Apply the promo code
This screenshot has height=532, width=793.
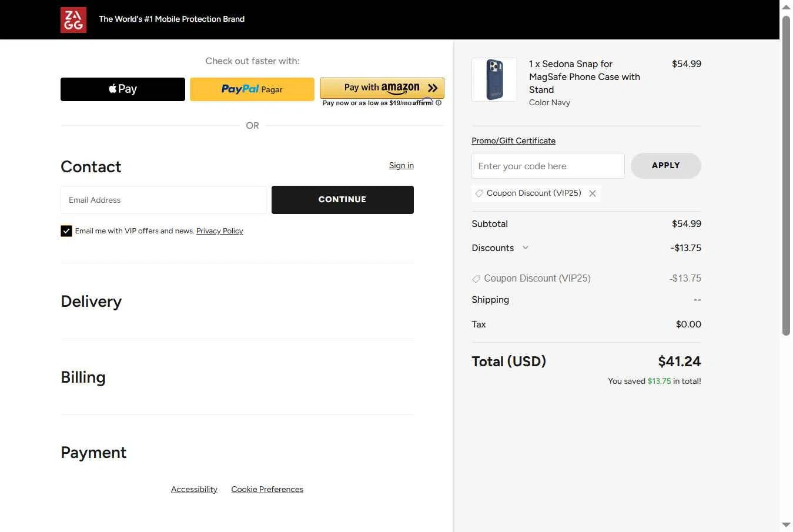(665, 166)
